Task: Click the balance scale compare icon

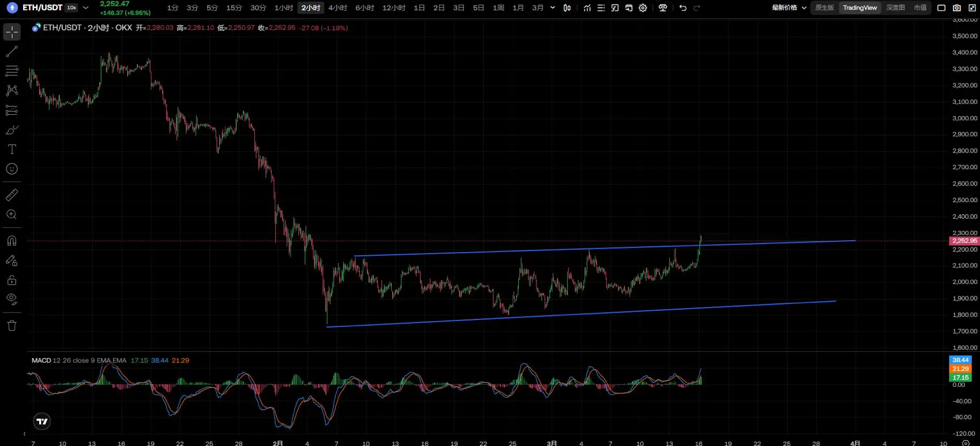Action: 663,8
